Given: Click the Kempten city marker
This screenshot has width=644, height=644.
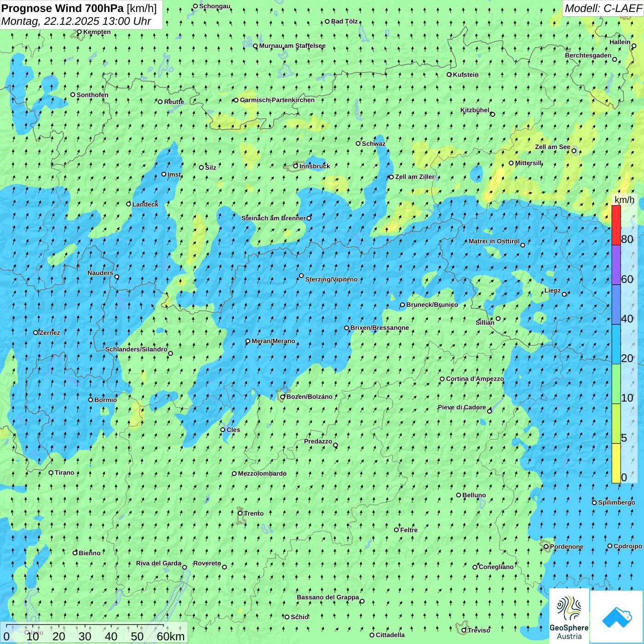Looking at the screenshot, I should tap(79, 32).
